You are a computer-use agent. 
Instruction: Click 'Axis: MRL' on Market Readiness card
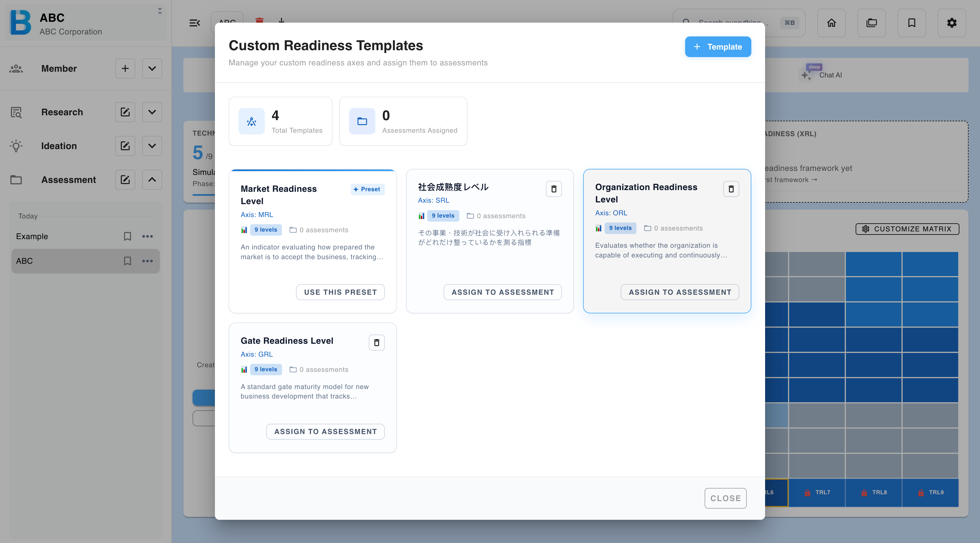257,215
